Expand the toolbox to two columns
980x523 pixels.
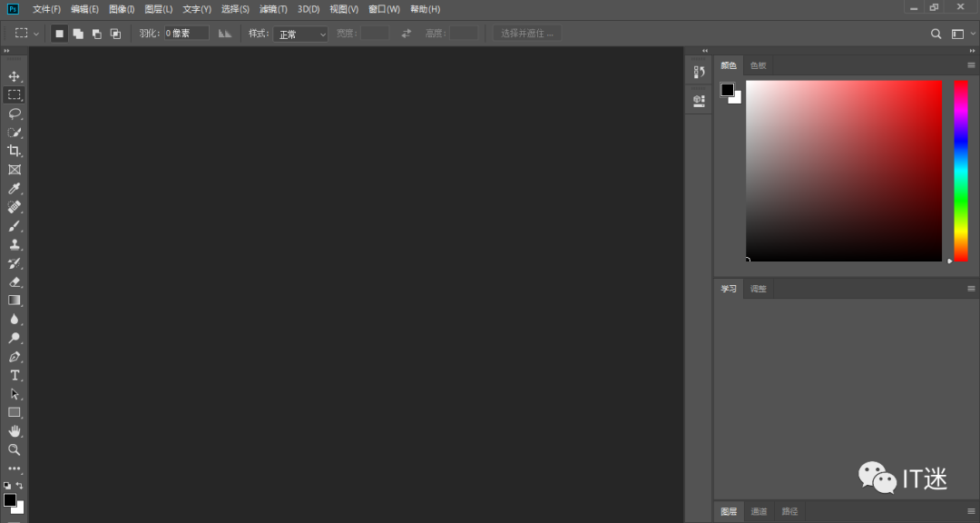coord(6,51)
